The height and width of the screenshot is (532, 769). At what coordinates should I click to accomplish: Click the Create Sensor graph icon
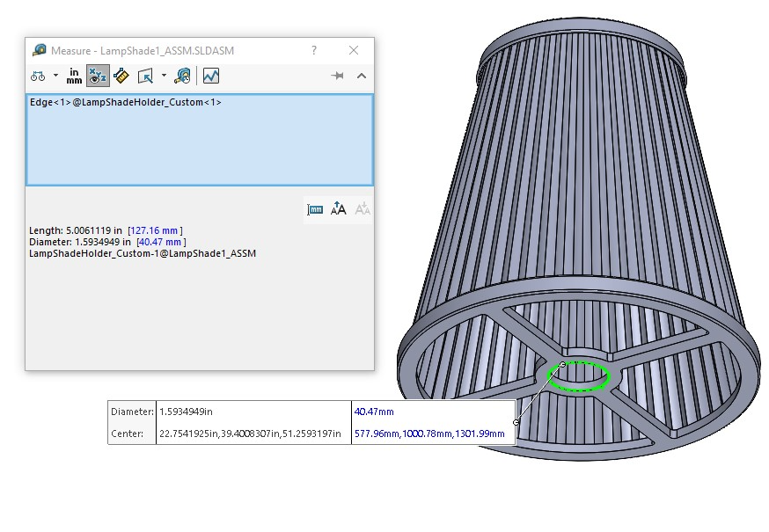point(211,76)
